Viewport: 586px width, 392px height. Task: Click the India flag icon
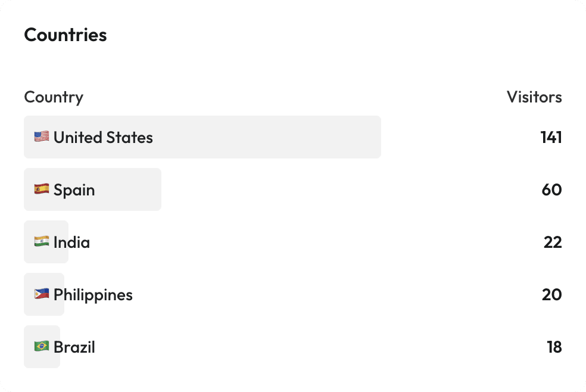[x=40, y=242]
